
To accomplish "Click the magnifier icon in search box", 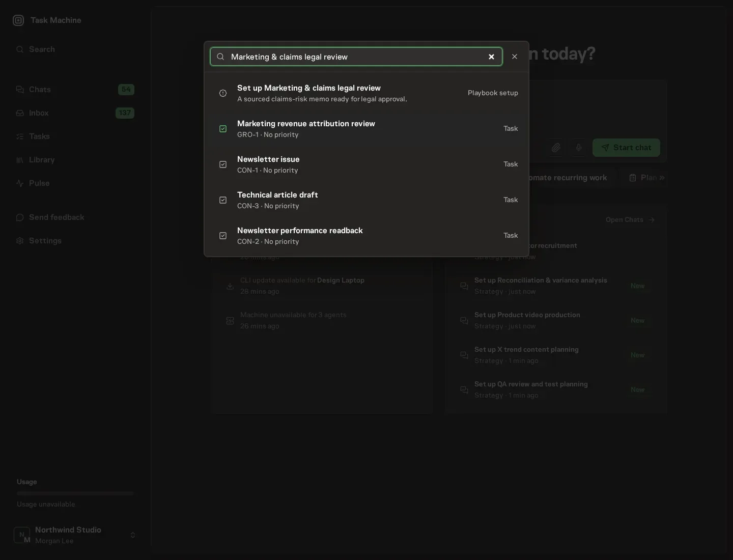I will click(x=220, y=57).
